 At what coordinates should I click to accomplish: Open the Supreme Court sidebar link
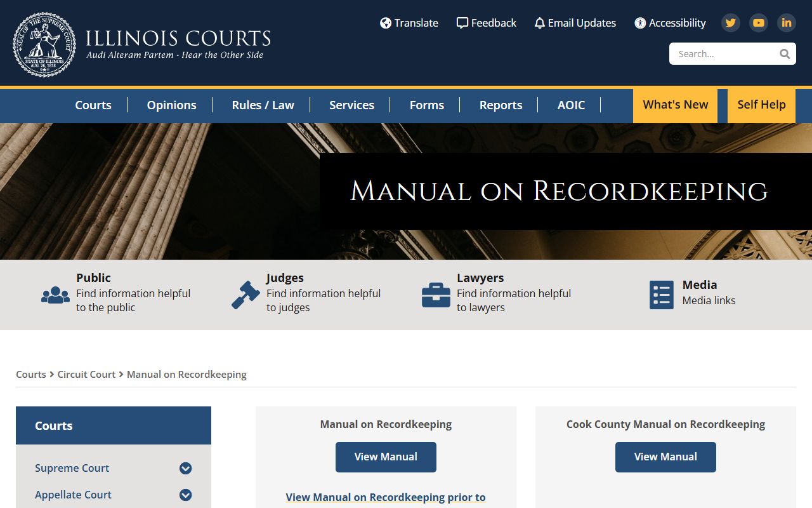tap(72, 469)
